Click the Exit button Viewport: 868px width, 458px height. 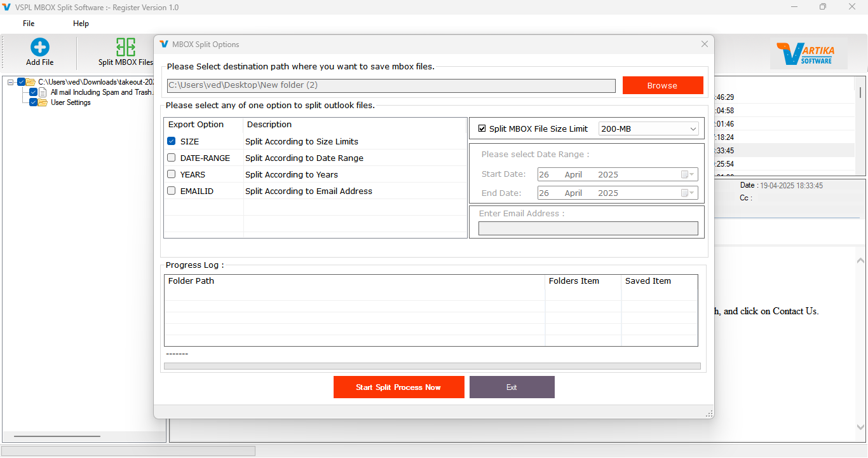[512, 387]
